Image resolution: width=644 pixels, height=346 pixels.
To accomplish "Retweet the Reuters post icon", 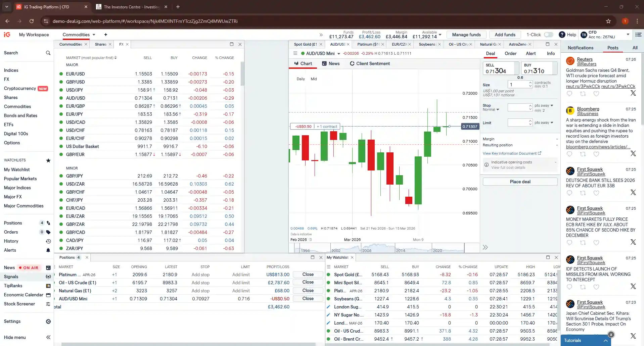I will (x=583, y=94).
